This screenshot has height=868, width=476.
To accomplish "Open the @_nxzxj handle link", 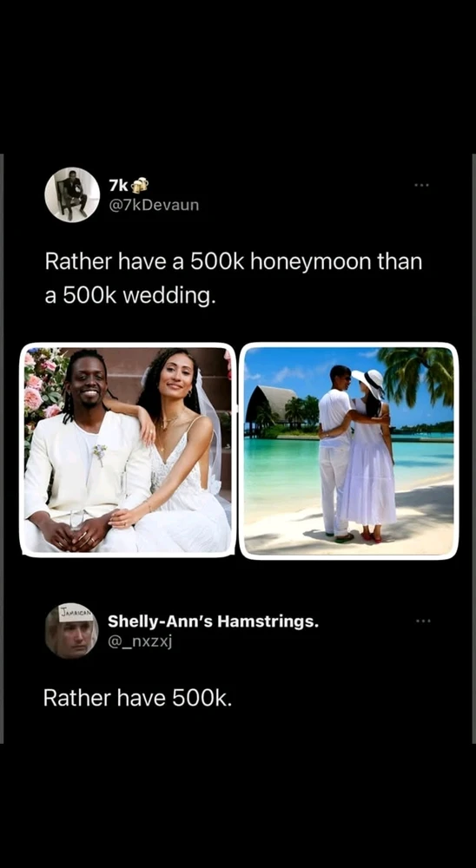I will (x=136, y=641).
